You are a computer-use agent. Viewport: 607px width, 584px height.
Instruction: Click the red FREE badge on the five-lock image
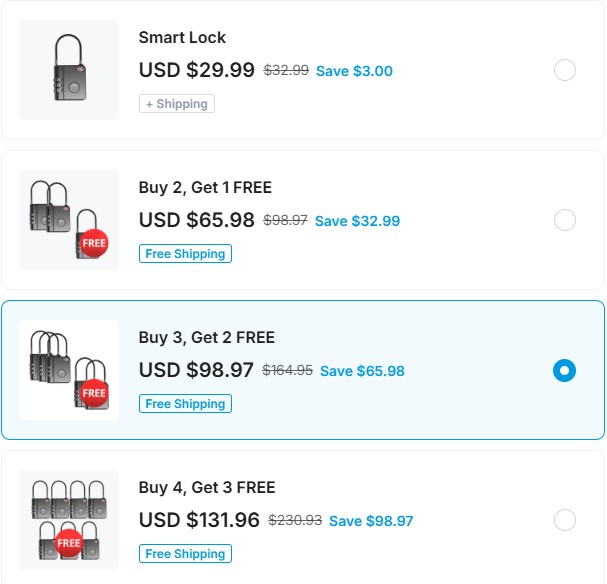pos(94,393)
